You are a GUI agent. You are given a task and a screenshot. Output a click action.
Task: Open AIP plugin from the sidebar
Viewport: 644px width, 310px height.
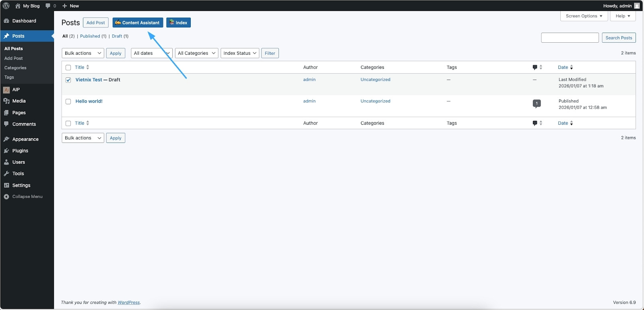[x=16, y=90]
